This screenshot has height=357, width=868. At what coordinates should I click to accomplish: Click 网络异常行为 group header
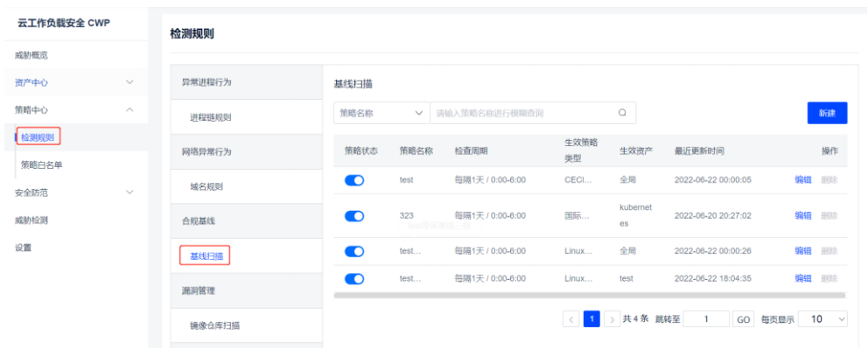tap(247, 151)
